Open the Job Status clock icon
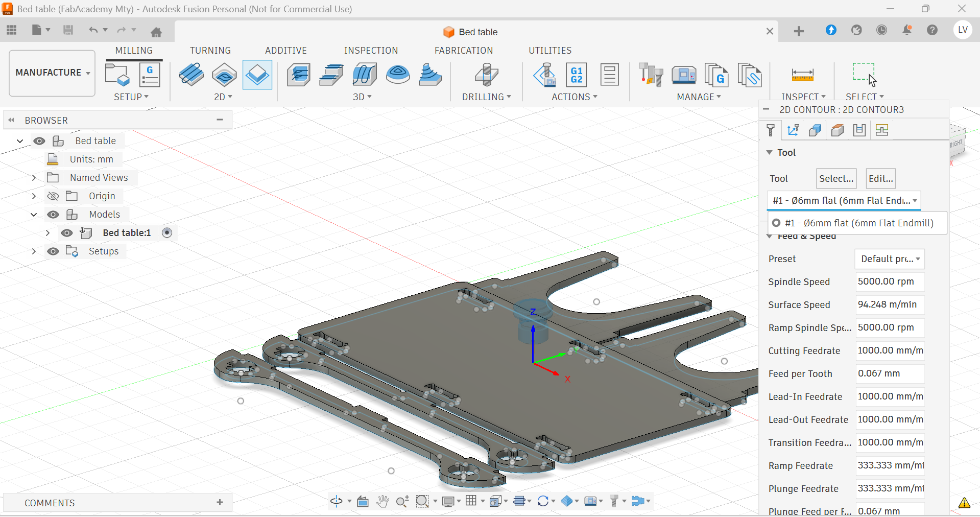Screen dimensions: 980x517 coord(881,30)
